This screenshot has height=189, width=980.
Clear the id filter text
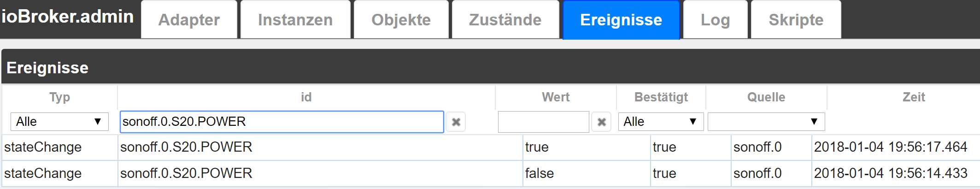(x=456, y=122)
